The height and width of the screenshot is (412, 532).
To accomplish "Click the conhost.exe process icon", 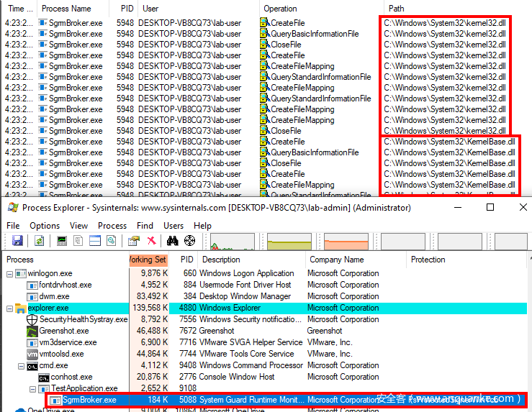I will pos(44,377).
